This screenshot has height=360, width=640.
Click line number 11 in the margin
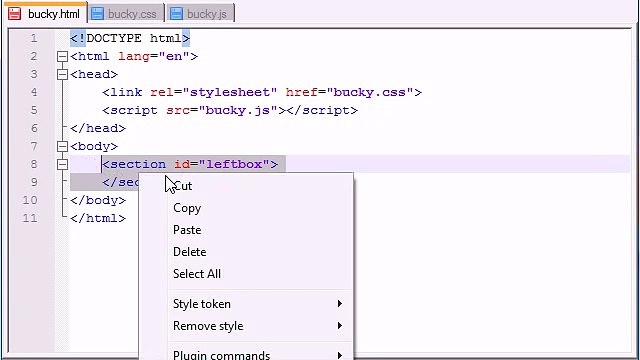coord(30,218)
